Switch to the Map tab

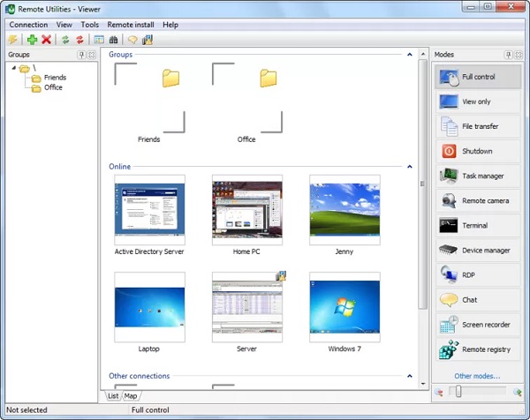[x=130, y=396]
